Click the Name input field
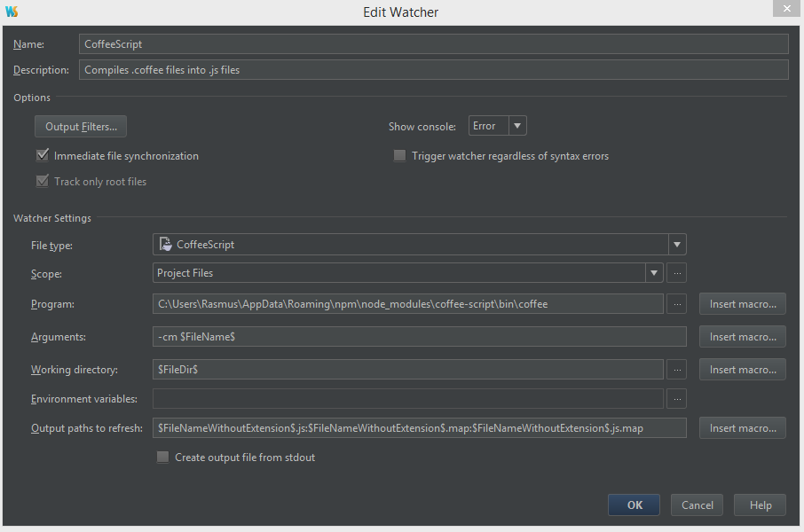 tap(433, 44)
